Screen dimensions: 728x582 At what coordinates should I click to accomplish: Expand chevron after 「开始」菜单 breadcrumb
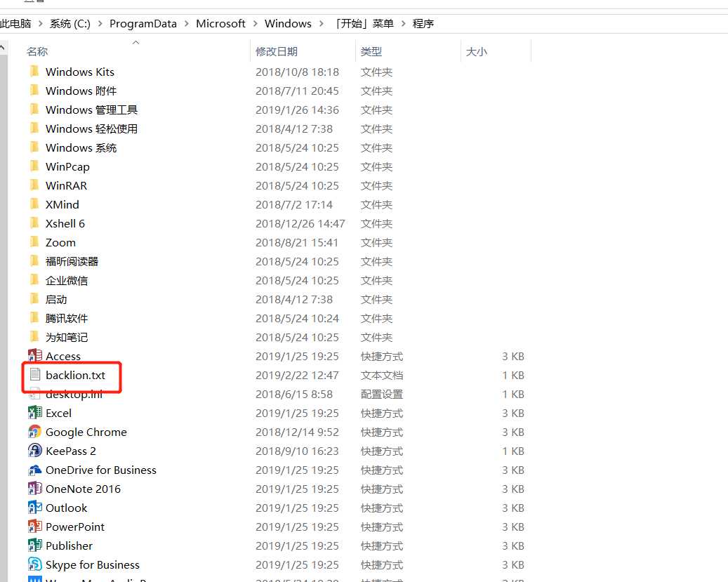click(403, 23)
